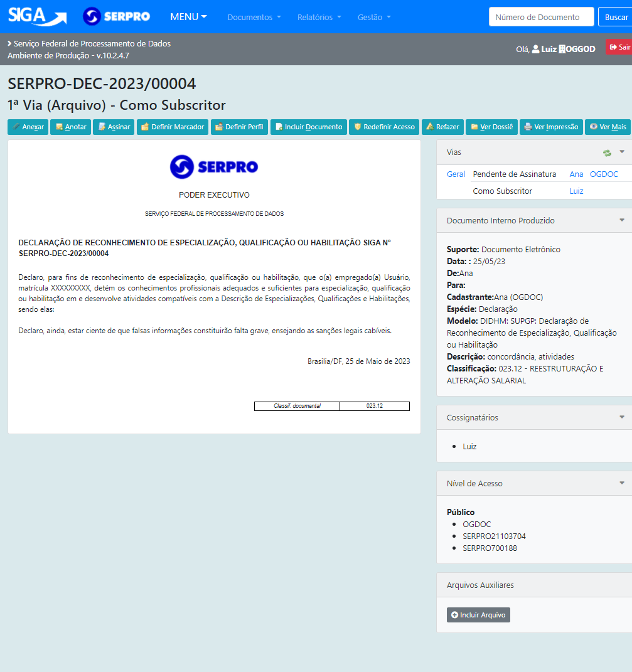Screen dimensions: 632x672
Task: Click the Sair logout button
Action: click(619, 47)
